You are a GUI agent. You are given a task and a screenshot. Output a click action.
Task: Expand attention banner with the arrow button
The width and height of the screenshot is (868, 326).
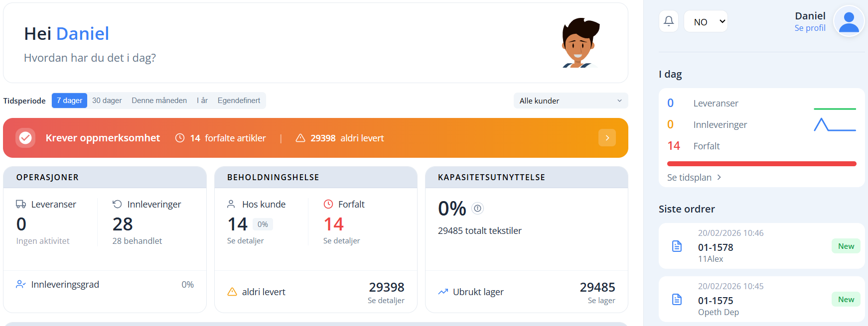click(607, 138)
